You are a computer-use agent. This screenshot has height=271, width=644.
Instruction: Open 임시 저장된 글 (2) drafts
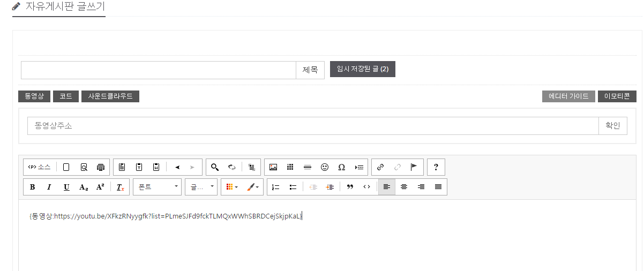(x=363, y=69)
